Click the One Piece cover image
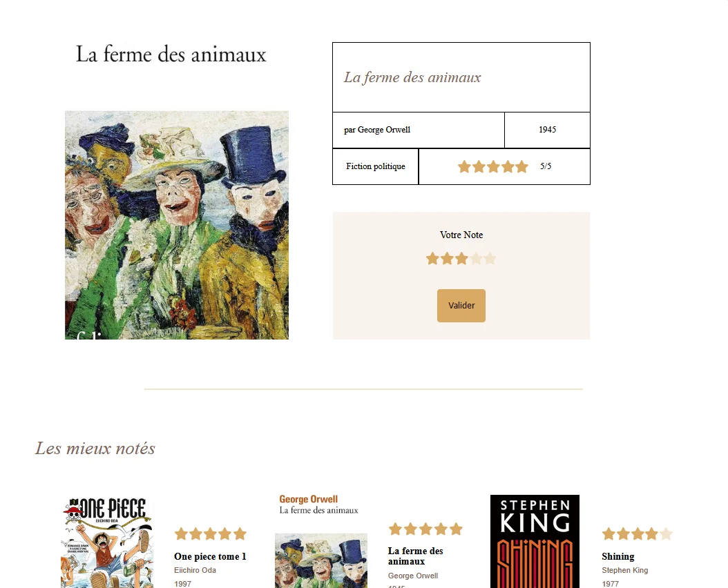This screenshot has width=728, height=588. tap(107, 541)
